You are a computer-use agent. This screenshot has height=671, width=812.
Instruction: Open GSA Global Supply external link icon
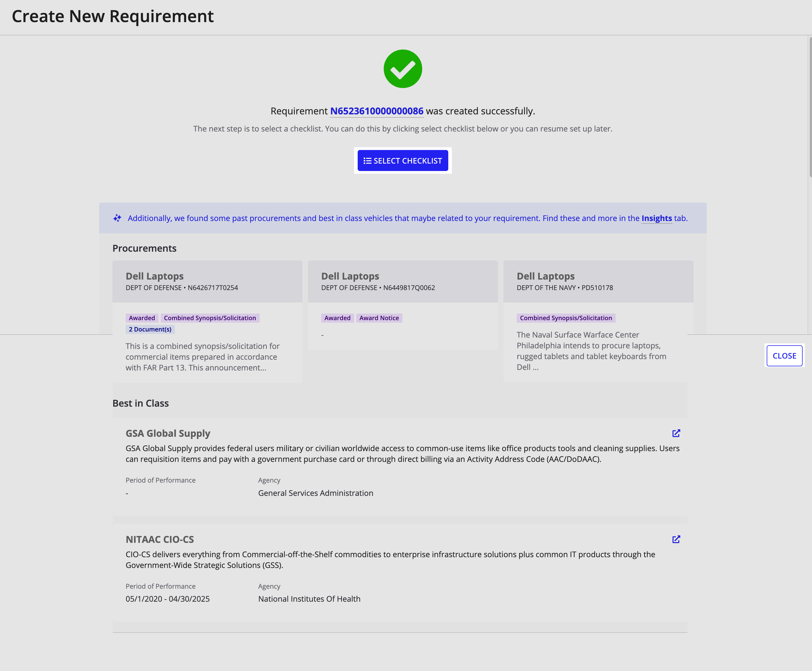pyautogui.click(x=676, y=433)
